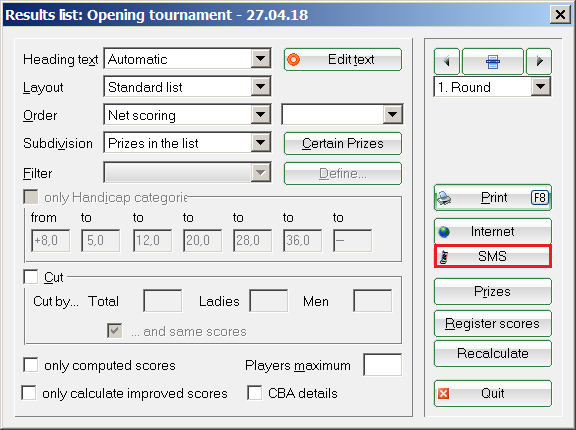Go to next round with right arrow
Image resolution: width=576 pixels, height=430 pixels.
click(539, 61)
